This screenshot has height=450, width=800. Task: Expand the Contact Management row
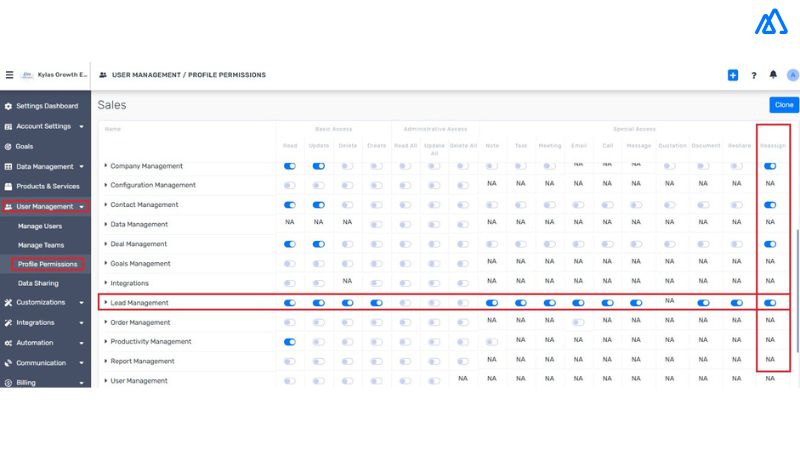pyautogui.click(x=106, y=205)
